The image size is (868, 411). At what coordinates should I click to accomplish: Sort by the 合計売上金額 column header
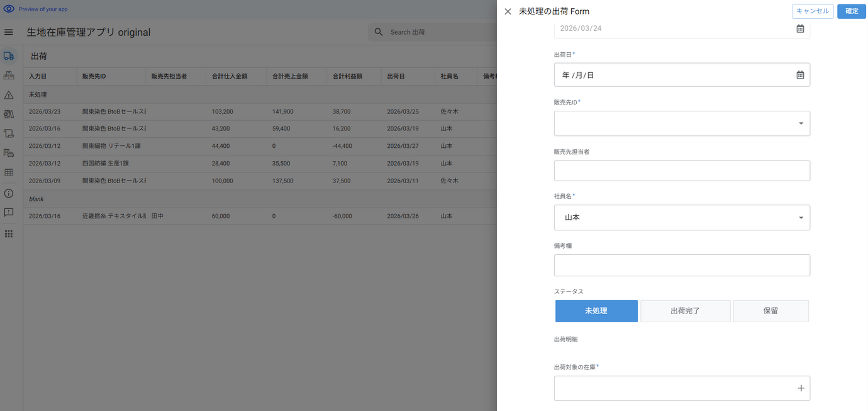click(290, 76)
